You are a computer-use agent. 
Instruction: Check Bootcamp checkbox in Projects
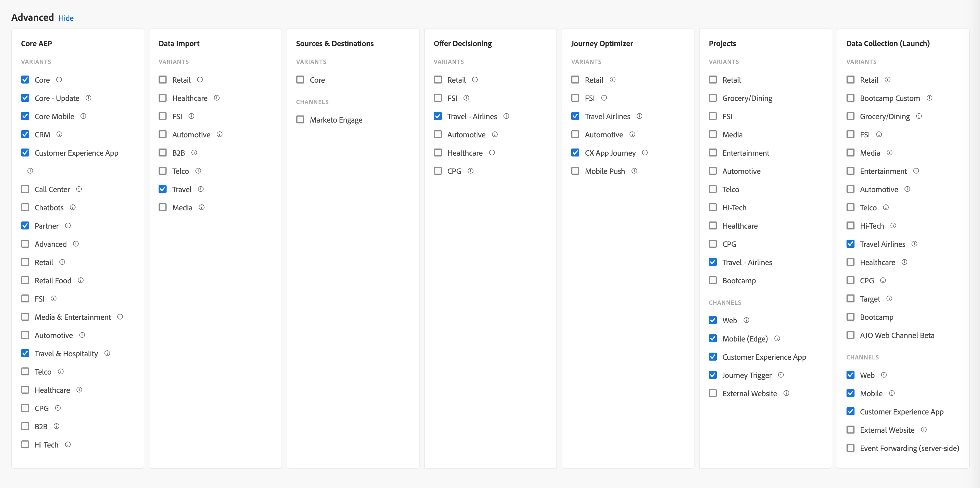click(713, 280)
